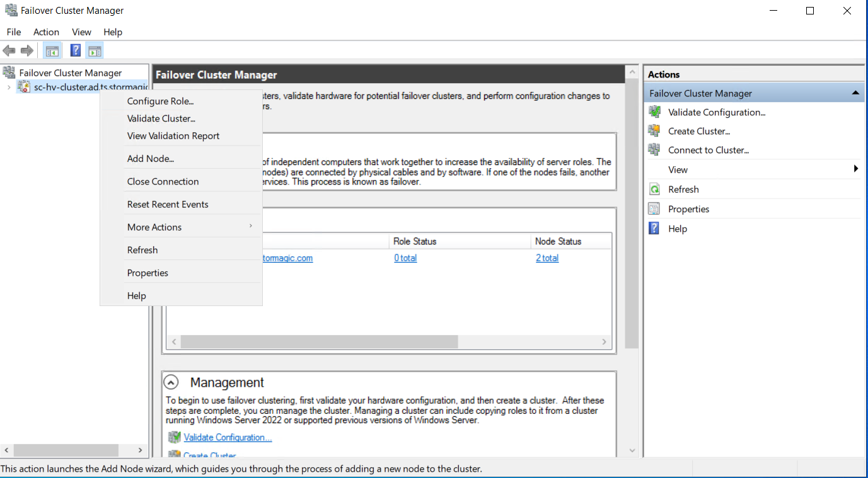
Task: Click the sc-hv-cluster node icon in tree
Action: (24, 87)
